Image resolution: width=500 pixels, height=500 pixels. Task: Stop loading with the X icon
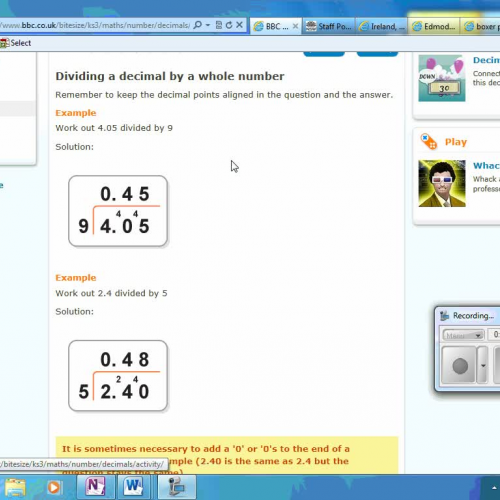point(239,25)
